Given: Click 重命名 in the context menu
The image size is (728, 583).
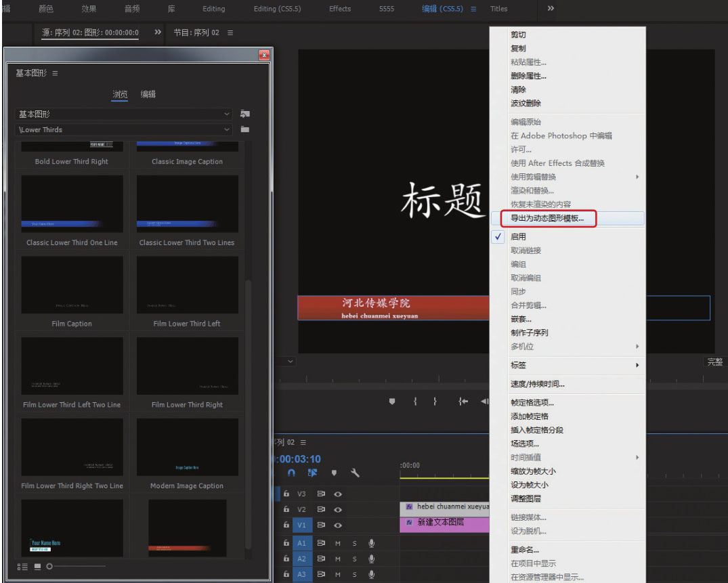Looking at the screenshot, I should coord(524,550).
